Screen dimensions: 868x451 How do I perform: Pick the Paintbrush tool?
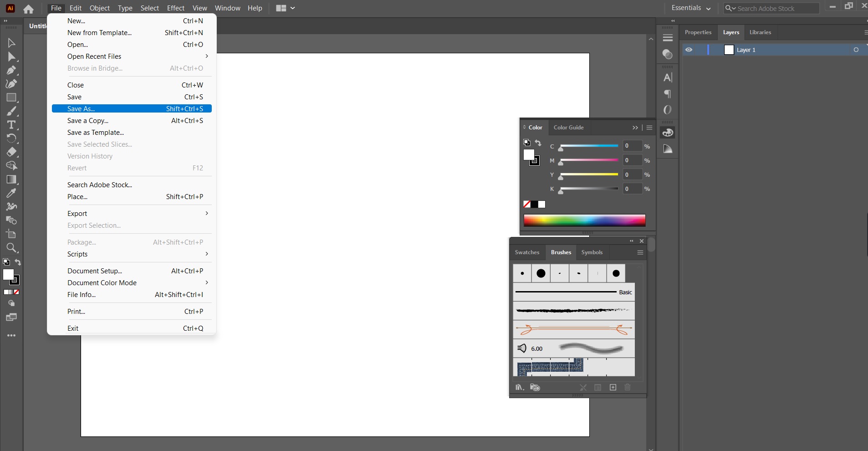click(11, 111)
